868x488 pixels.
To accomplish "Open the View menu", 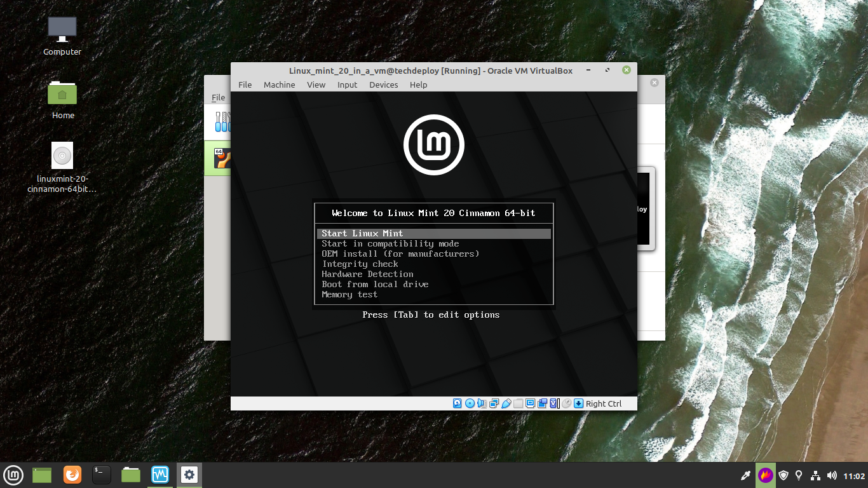I will (x=316, y=85).
